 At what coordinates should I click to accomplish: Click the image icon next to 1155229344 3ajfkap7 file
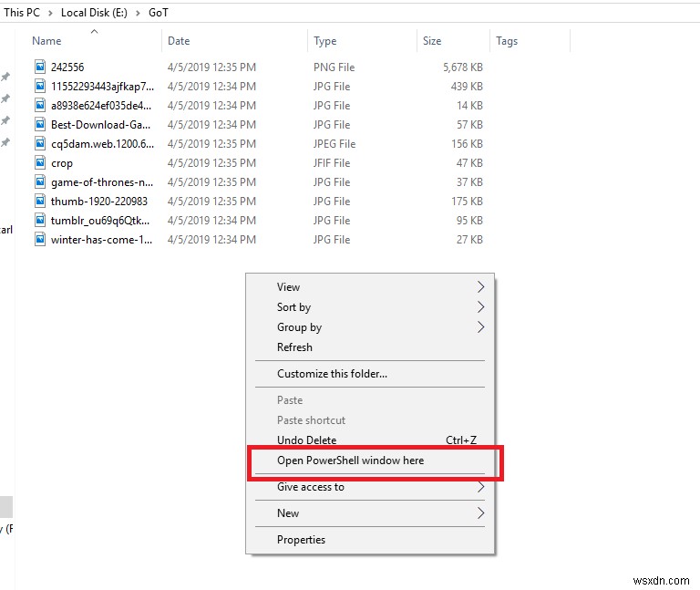(40, 87)
